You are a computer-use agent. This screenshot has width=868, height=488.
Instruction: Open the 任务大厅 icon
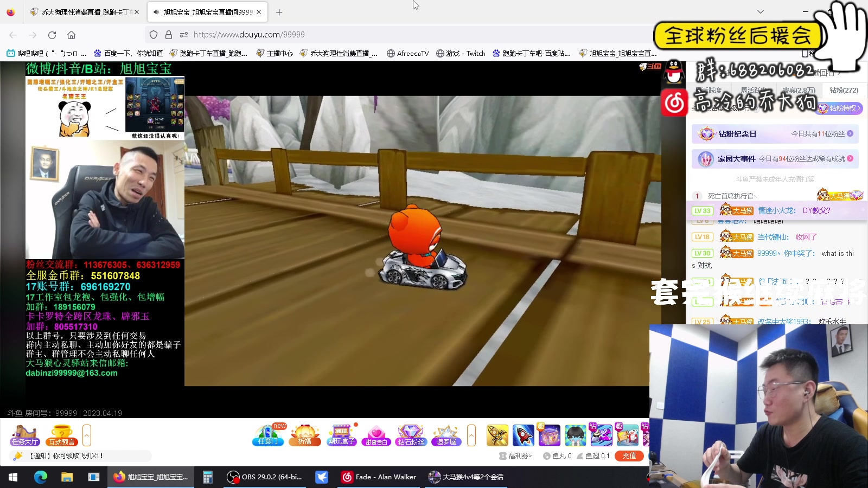(24, 435)
